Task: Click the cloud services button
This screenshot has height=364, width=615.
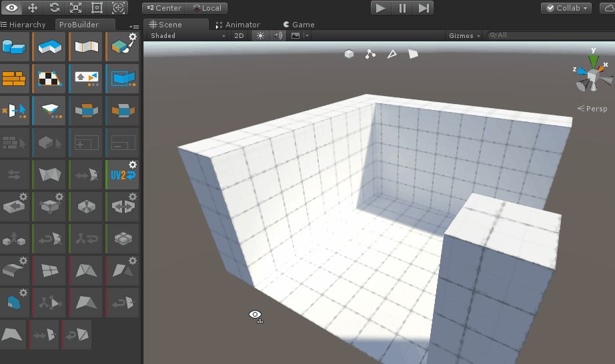Action: (x=607, y=8)
